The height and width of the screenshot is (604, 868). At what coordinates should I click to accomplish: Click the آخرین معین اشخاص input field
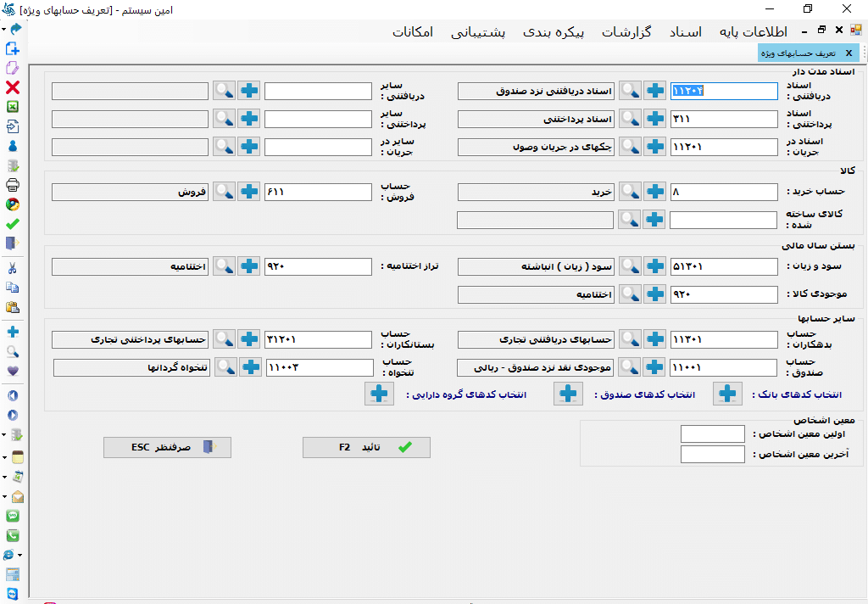(712, 454)
